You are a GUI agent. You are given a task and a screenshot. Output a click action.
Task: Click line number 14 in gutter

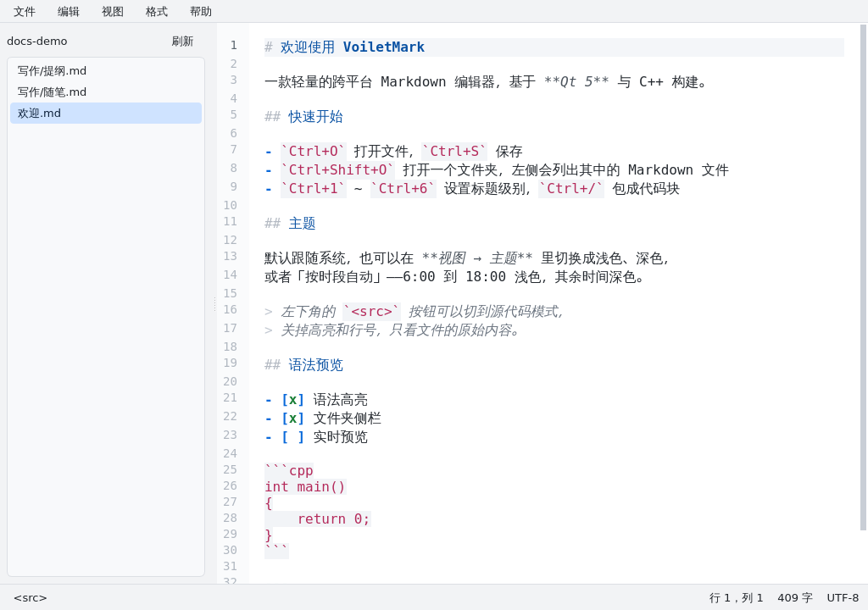(x=231, y=274)
